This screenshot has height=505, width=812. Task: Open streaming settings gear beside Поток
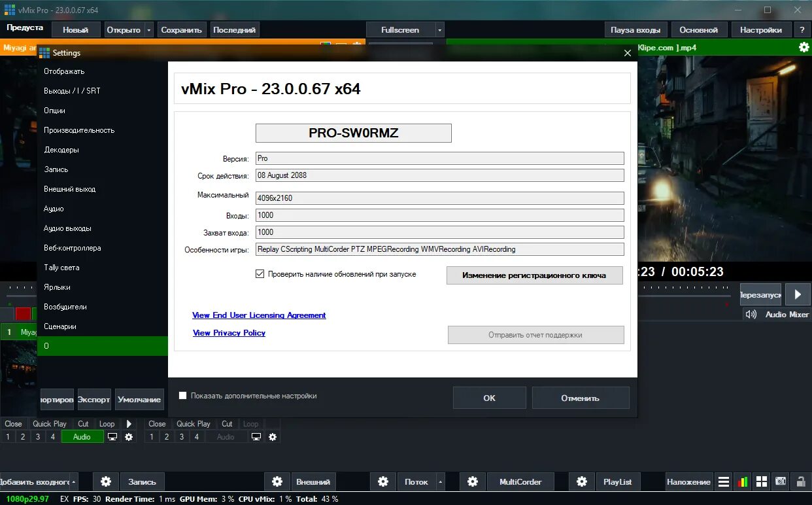[384, 481]
